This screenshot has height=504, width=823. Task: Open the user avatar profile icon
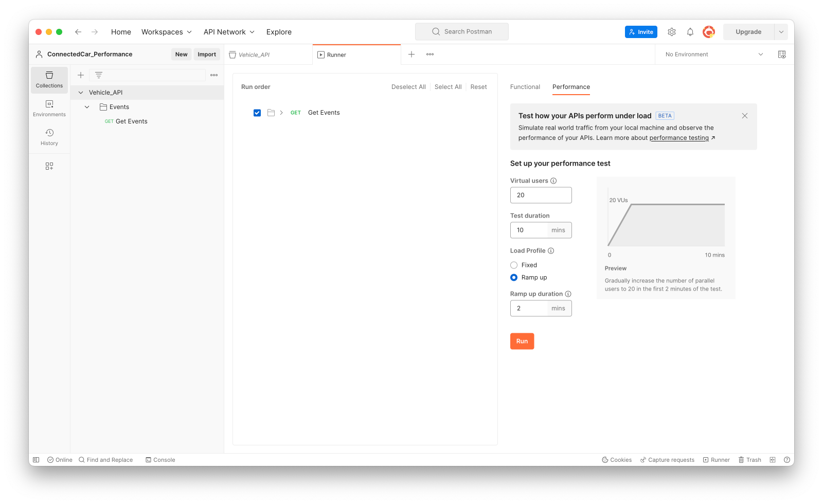click(709, 32)
